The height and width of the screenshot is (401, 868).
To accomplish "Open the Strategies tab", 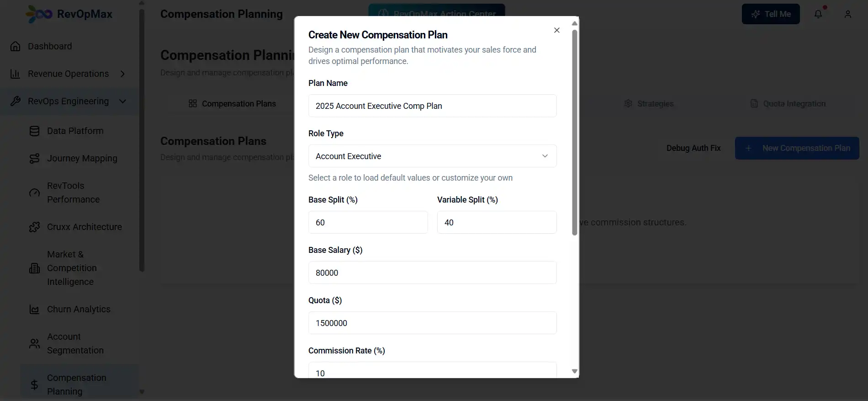I will pyautogui.click(x=649, y=103).
